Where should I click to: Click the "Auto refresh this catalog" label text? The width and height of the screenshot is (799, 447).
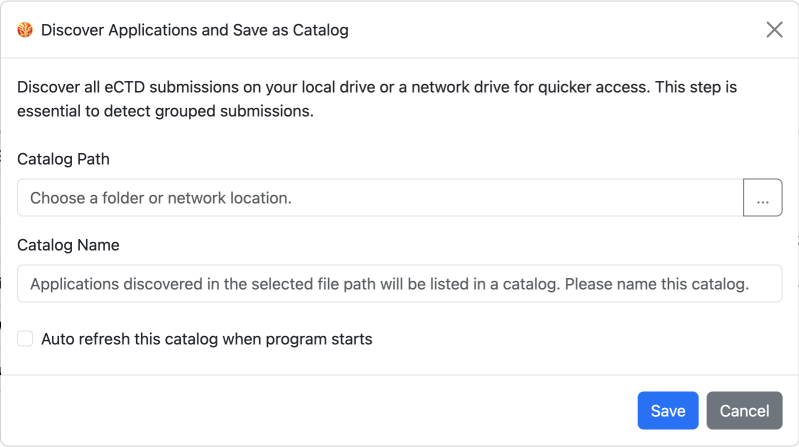point(206,339)
